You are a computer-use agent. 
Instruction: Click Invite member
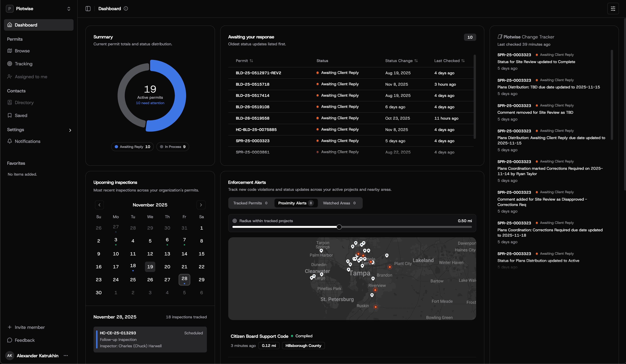[x=26, y=327]
